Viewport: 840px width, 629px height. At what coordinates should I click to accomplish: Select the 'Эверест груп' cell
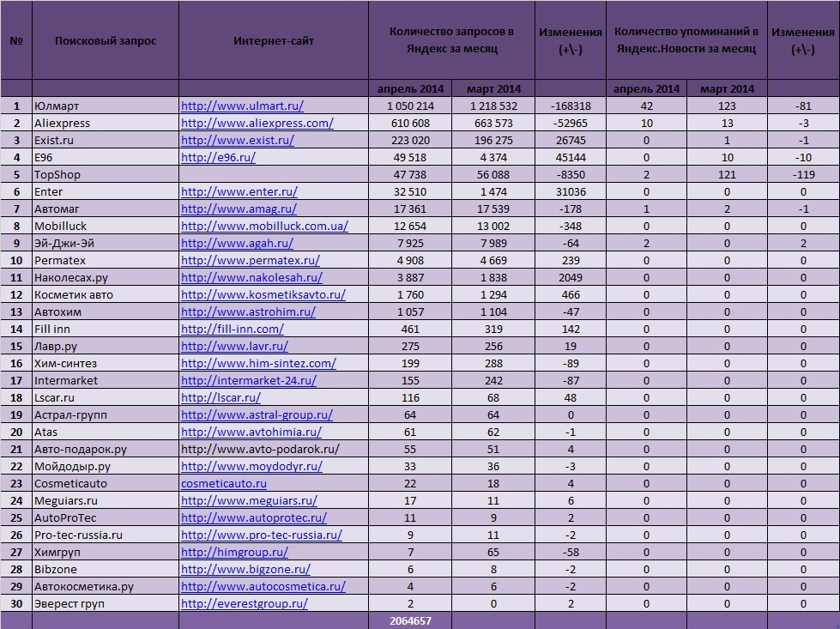pyautogui.click(x=106, y=603)
